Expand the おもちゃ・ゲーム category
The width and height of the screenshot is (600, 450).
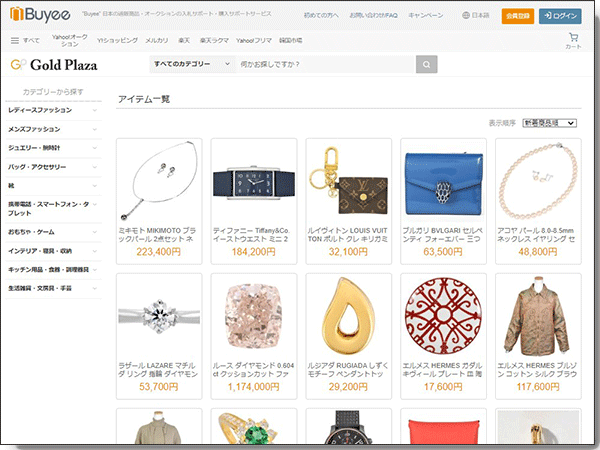[53, 232]
